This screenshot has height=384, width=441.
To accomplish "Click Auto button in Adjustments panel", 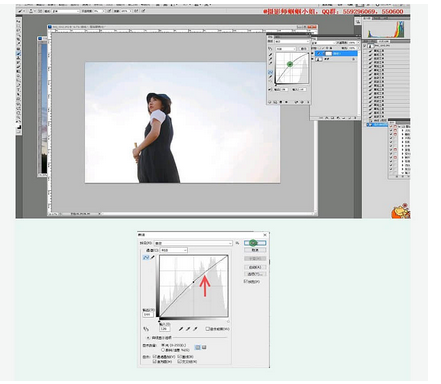I will [x=303, y=49].
